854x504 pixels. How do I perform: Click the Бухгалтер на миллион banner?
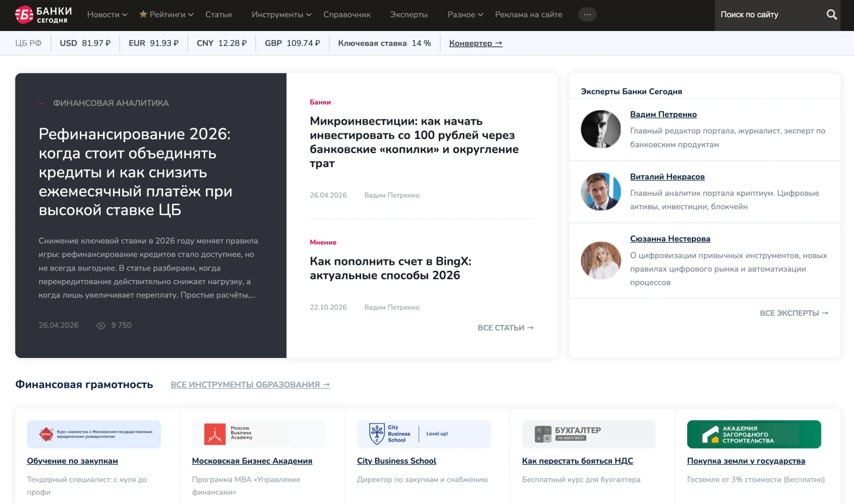589,434
